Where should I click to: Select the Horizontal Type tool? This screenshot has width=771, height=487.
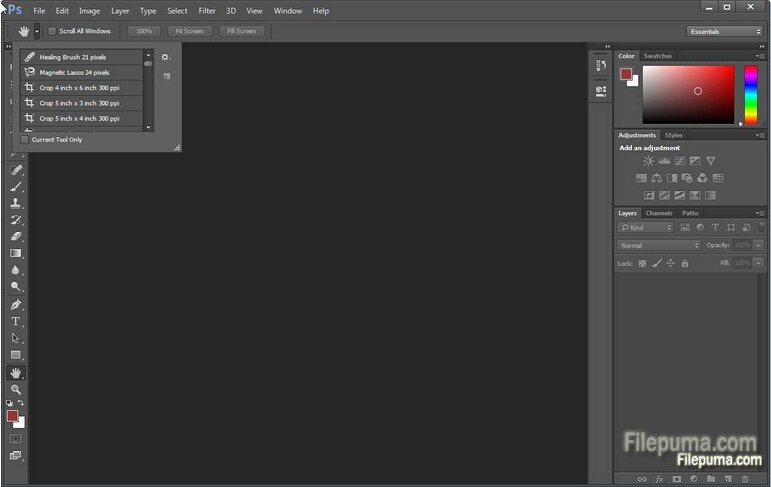(16, 321)
